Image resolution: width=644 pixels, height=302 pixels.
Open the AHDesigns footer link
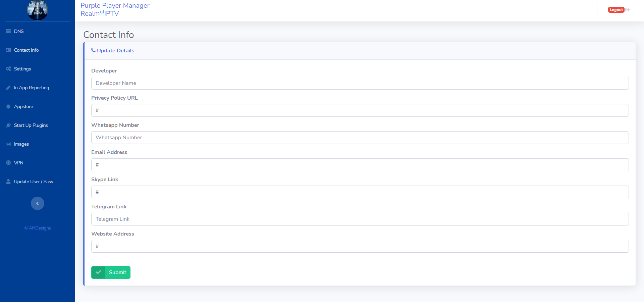pos(38,228)
